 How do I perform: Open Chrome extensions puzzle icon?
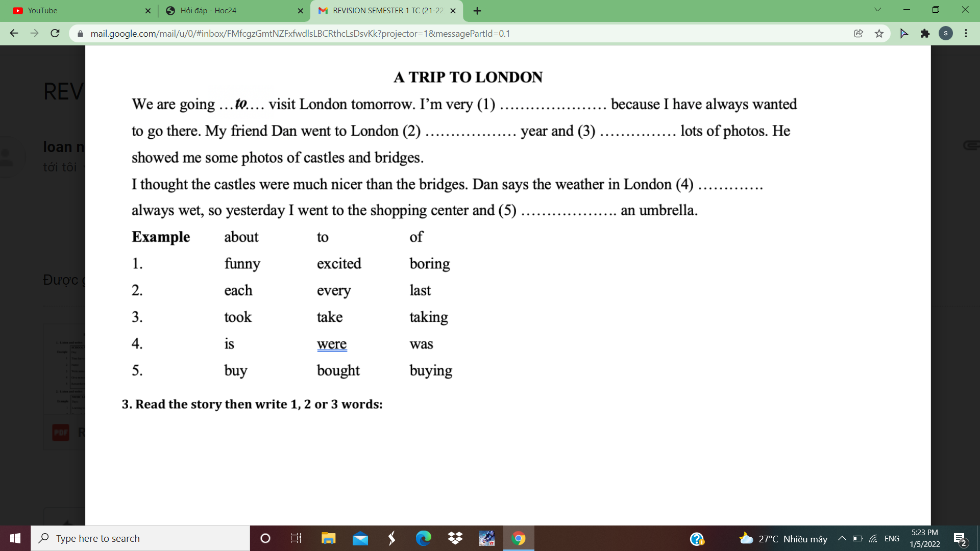[x=925, y=34]
